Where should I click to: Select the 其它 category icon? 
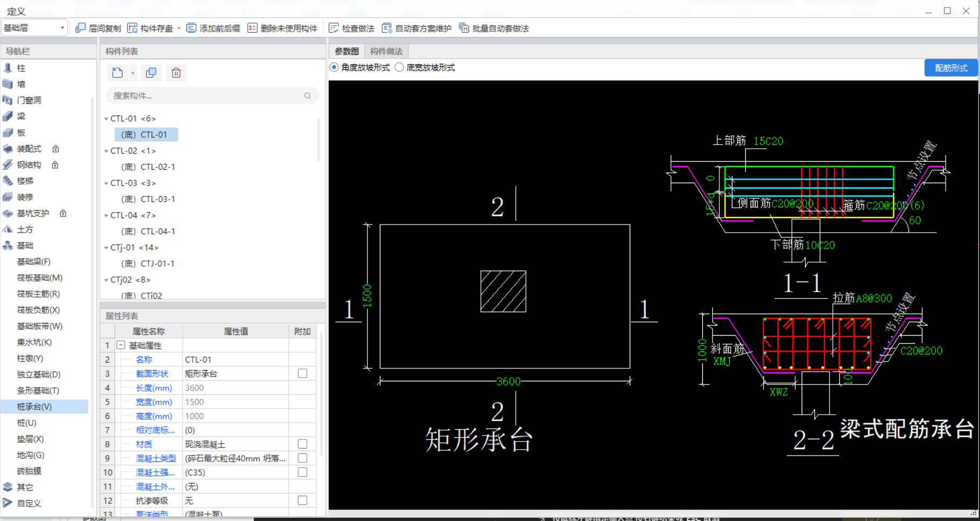tap(8, 487)
